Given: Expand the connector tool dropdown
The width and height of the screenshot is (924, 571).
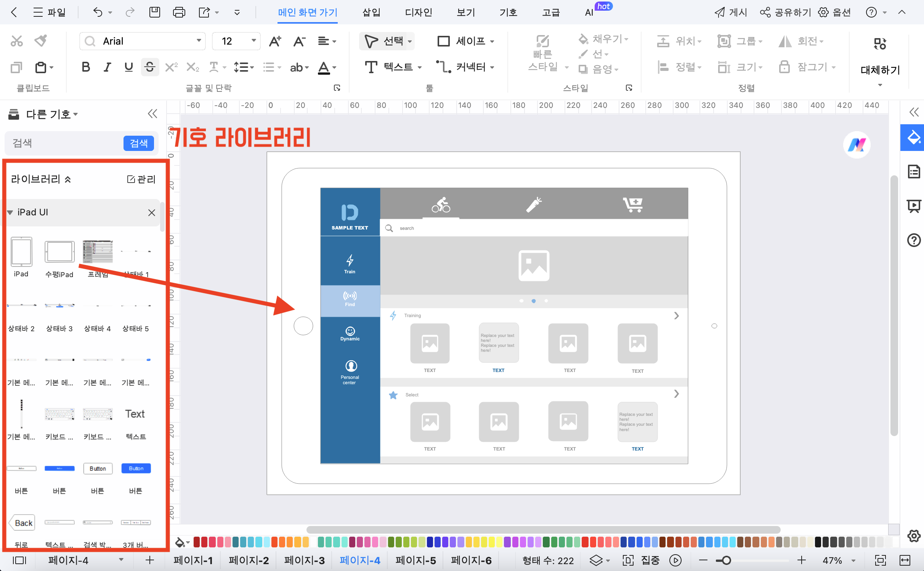Looking at the screenshot, I should [x=492, y=67].
